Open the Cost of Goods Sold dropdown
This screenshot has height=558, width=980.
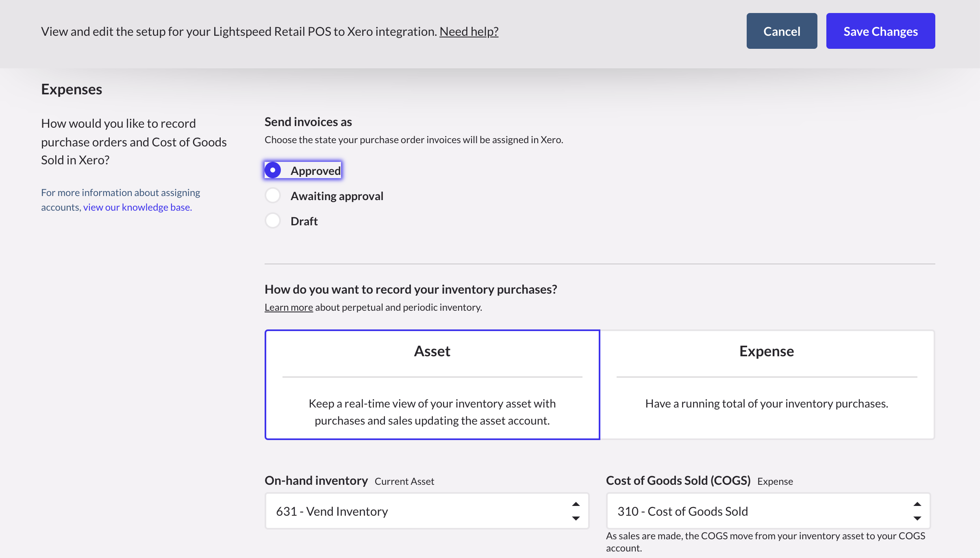768,511
